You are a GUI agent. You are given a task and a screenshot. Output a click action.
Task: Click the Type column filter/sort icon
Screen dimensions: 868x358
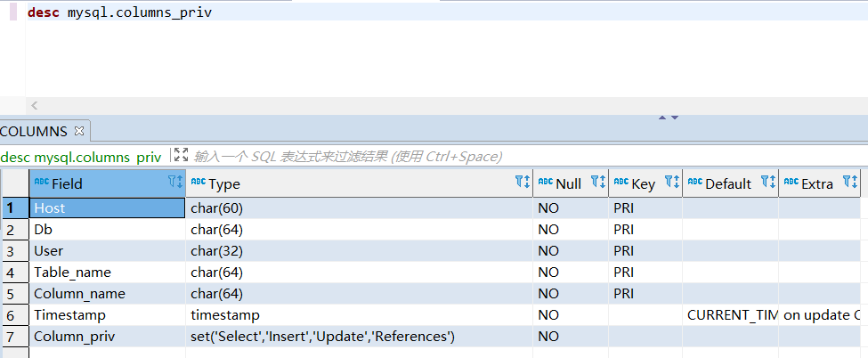pos(522,183)
